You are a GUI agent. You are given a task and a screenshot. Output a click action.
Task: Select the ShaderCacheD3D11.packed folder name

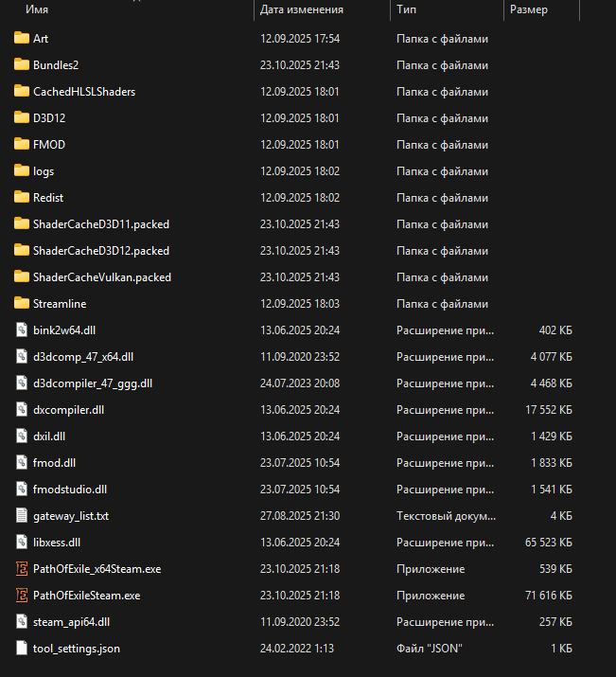101,224
